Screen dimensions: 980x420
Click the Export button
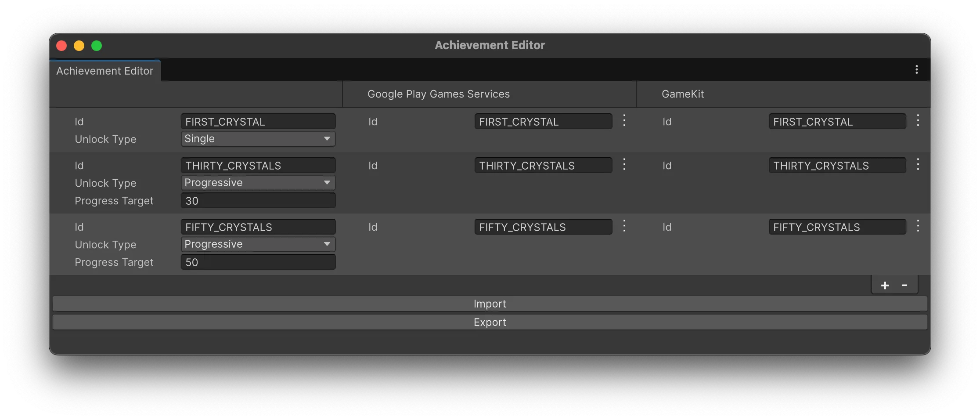pos(490,322)
